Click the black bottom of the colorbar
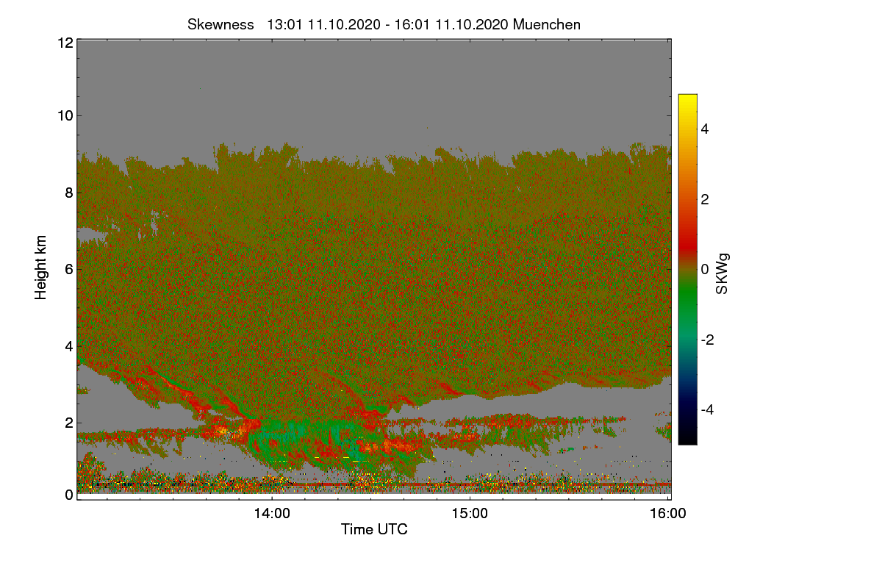The image size is (882, 588). [x=687, y=437]
